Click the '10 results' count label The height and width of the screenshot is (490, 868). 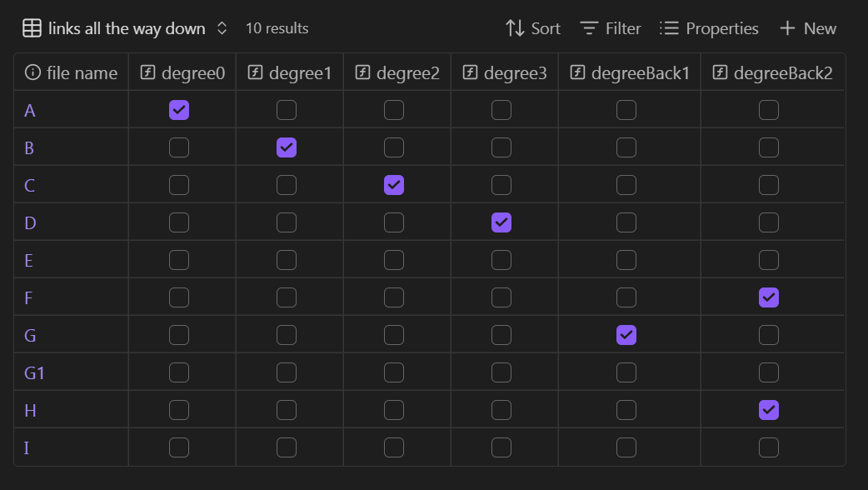click(x=277, y=28)
